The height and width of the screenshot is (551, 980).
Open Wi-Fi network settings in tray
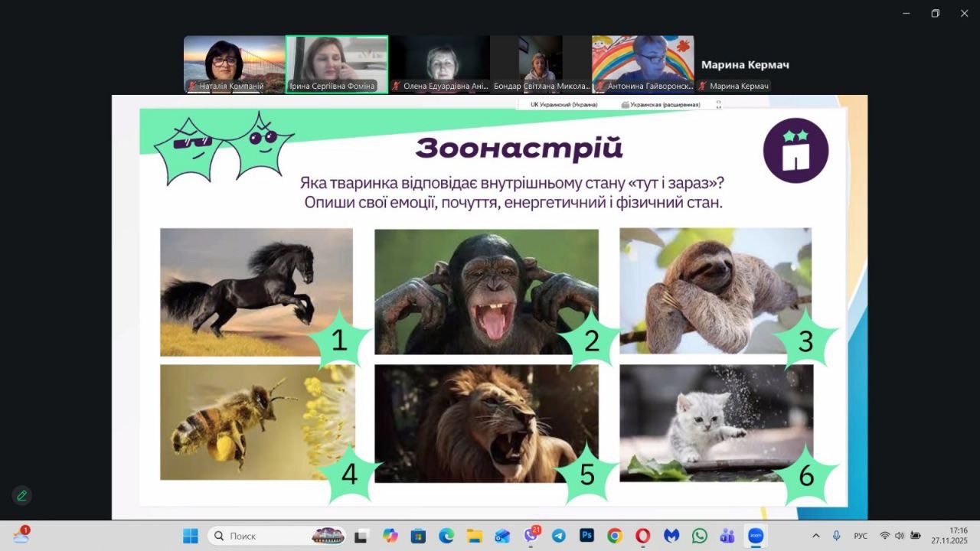point(885,536)
